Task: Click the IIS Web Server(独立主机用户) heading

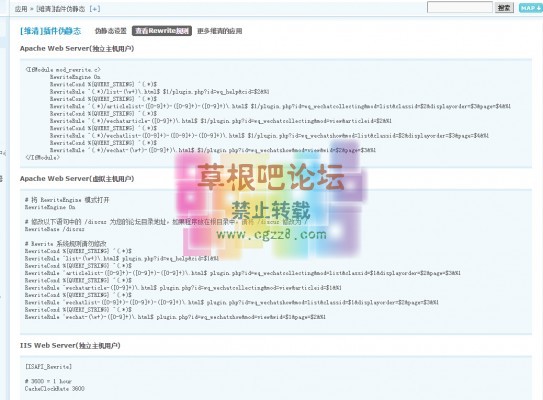Action: coord(70,345)
